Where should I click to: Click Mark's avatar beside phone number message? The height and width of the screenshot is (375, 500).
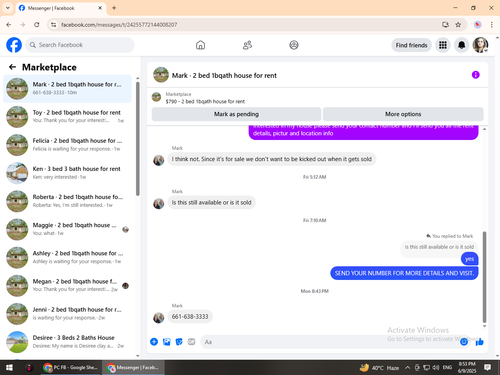(159, 318)
